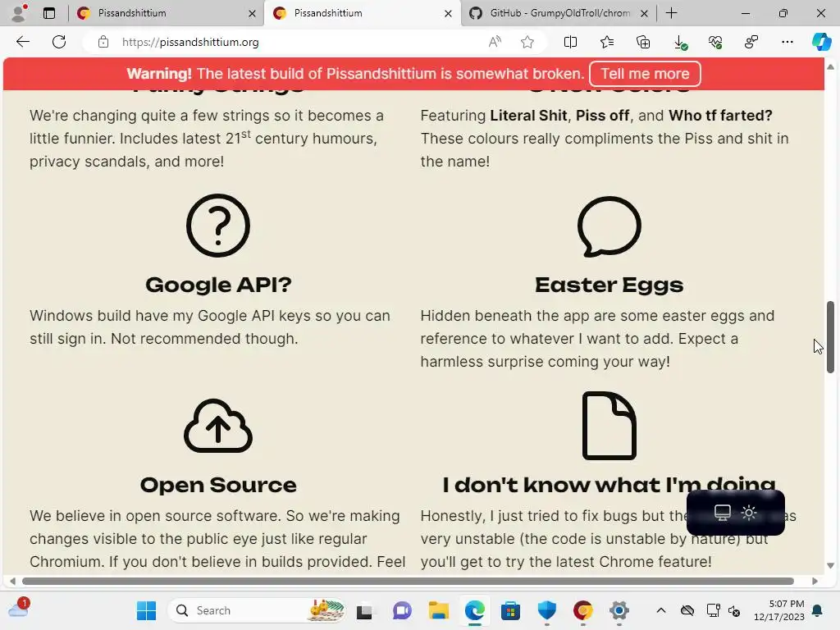Image resolution: width=840 pixels, height=630 pixels.
Task: Click the bold text Piss off
Action: [602, 116]
